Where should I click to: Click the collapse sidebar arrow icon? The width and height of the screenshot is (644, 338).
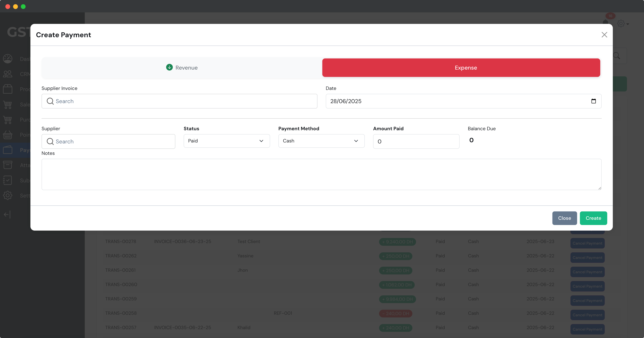(7, 215)
